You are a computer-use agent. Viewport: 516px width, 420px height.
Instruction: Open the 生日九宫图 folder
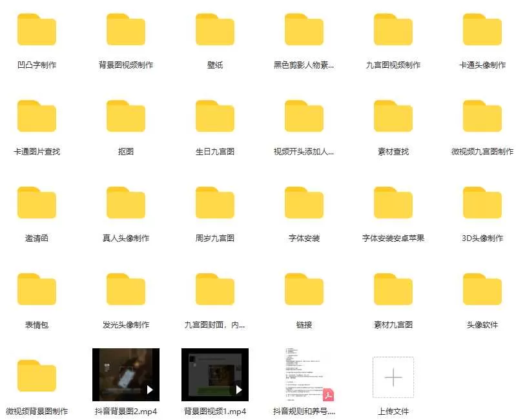214,116
